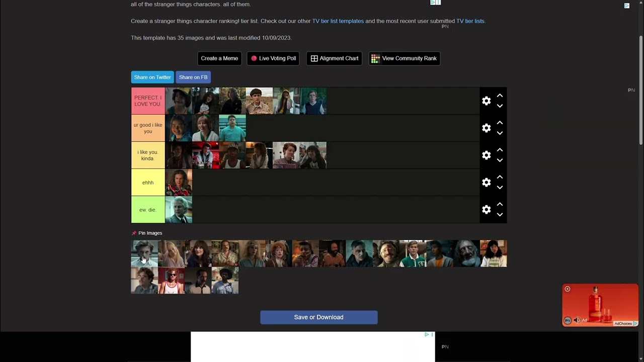Close the floating red bottle ad
Image resolution: width=644 pixels, height=362 pixels.
pyautogui.click(x=568, y=289)
